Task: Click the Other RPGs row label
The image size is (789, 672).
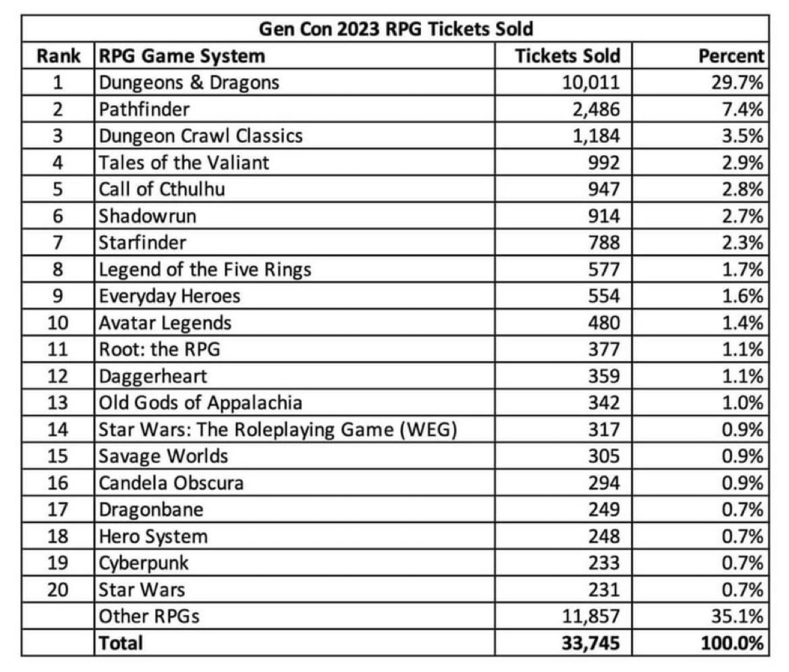Action: click(149, 616)
